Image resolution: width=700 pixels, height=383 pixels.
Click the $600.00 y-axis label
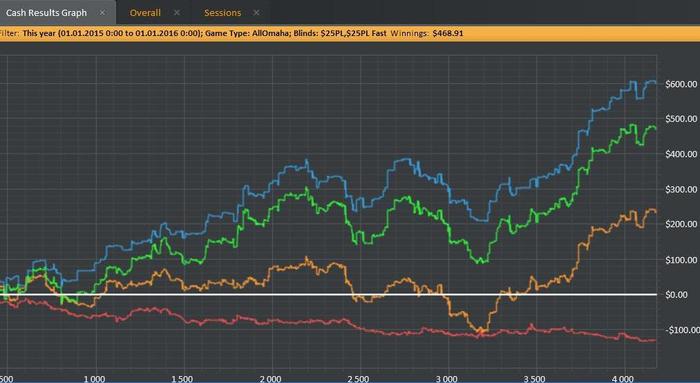(x=681, y=84)
